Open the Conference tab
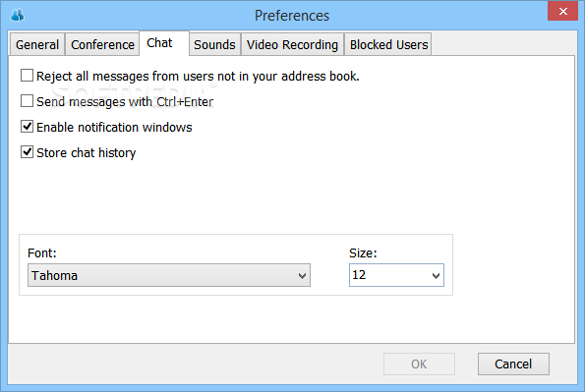The height and width of the screenshot is (392, 585). click(x=102, y=44)
